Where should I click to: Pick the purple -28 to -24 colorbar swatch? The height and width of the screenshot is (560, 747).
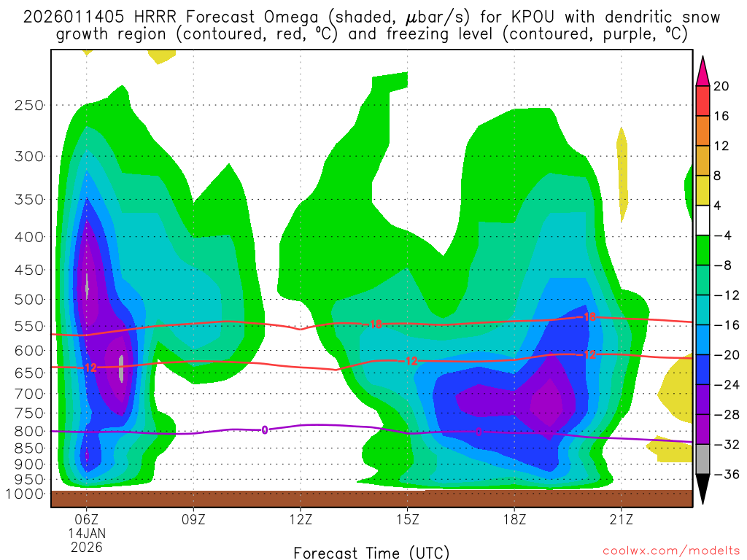(703, 400)
